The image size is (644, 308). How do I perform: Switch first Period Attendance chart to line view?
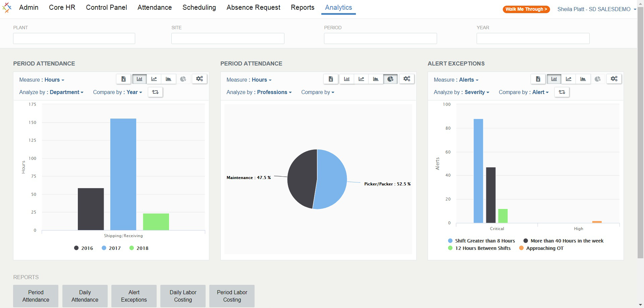pos(154,79)
